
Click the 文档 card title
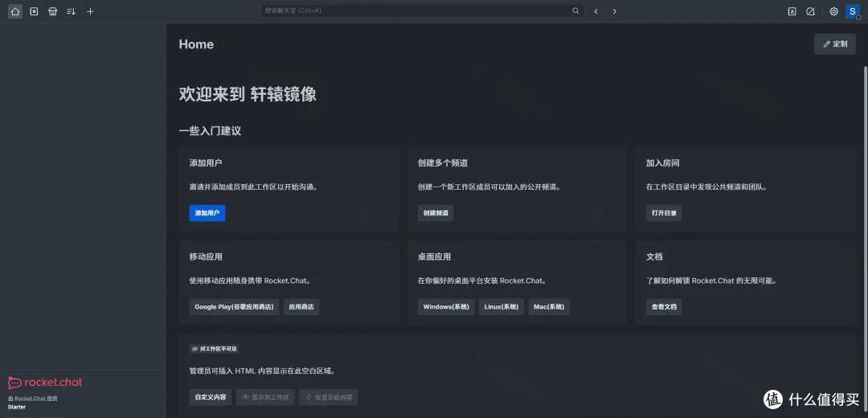[654, 257]
